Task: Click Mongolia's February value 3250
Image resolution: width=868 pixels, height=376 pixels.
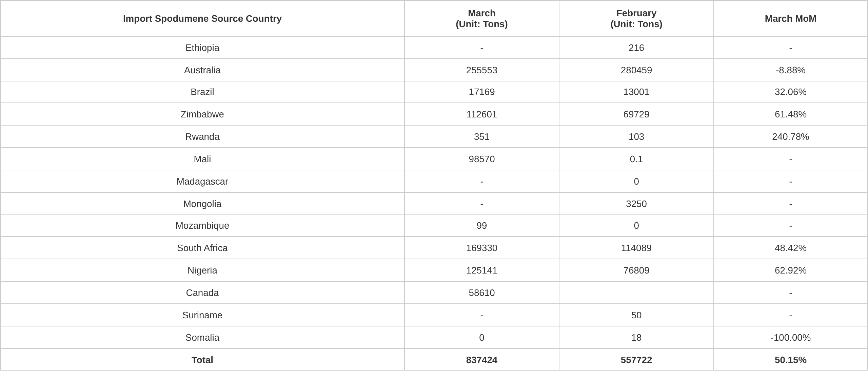Action: click(x=636, y=204)
